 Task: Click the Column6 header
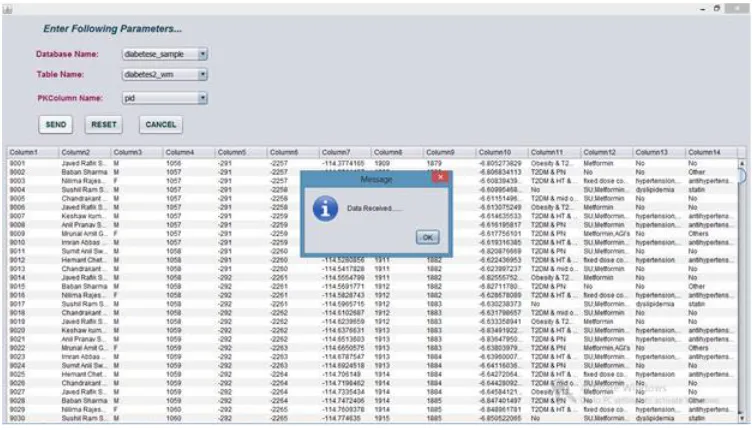294,152
